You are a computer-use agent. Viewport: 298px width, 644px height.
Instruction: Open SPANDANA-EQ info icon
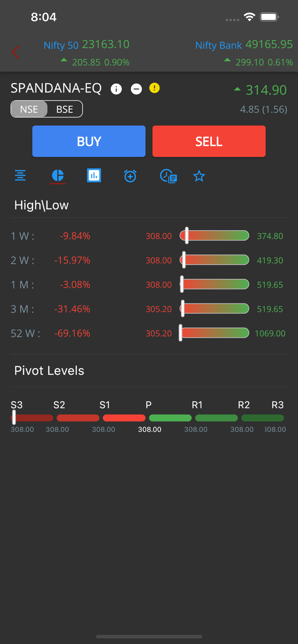point(116,89)
